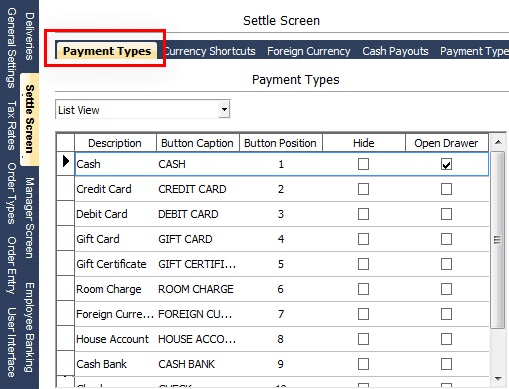The width and height of the screenshot is (509, 389).
Task: Uncheck Open Drawer for Cash
Action: click(x=446, y=164)
